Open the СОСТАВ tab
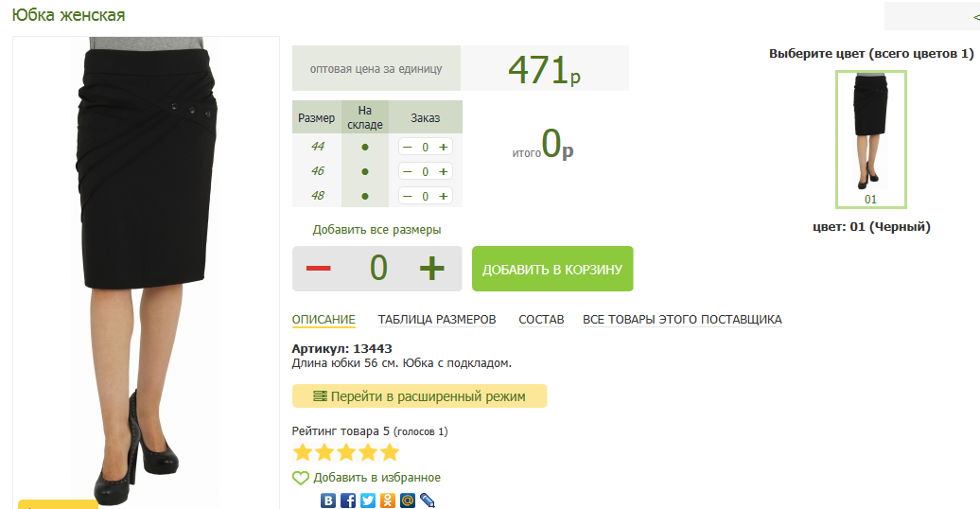This screenshot has height=509, width=980. point(541,320)
